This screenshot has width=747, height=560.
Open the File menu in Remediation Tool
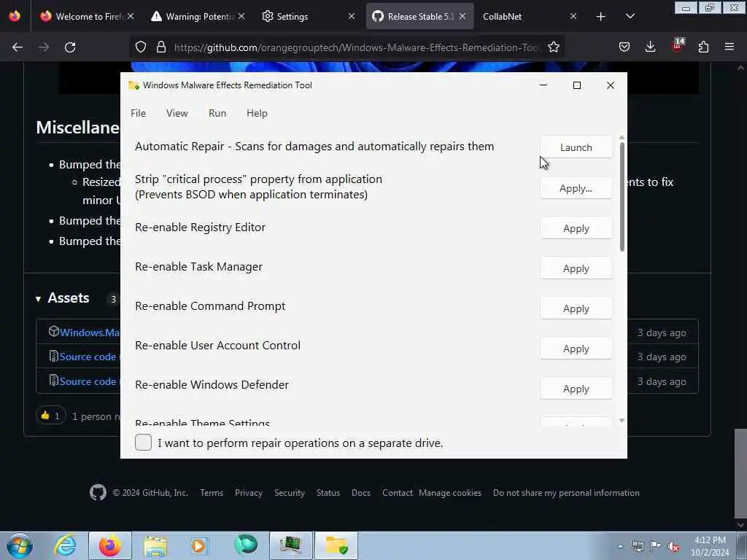(x=138, y=113)
